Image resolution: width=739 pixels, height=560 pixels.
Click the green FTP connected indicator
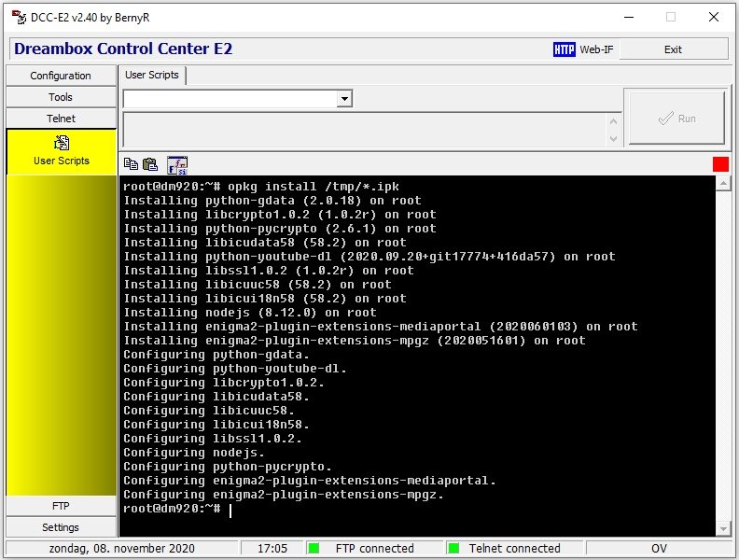coord(314,549)
